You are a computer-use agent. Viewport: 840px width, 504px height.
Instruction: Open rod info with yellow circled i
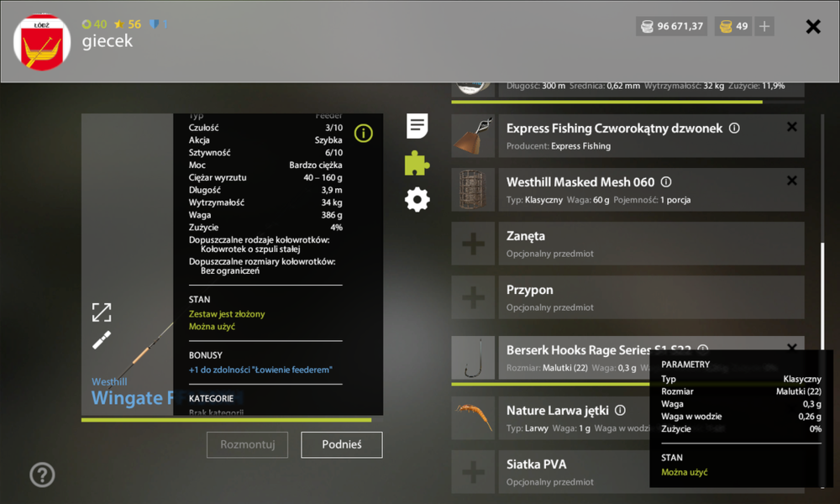(363, 134)
